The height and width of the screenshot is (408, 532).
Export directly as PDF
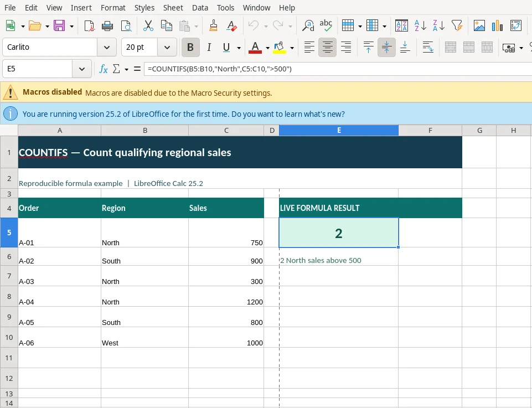click(x=89, y=26)
